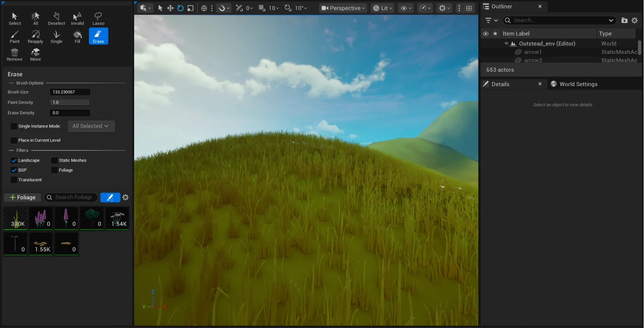Toggle the foliage palette edit pencil button
Viewport: 644px width, 328px height.
[x=110, y=197]
